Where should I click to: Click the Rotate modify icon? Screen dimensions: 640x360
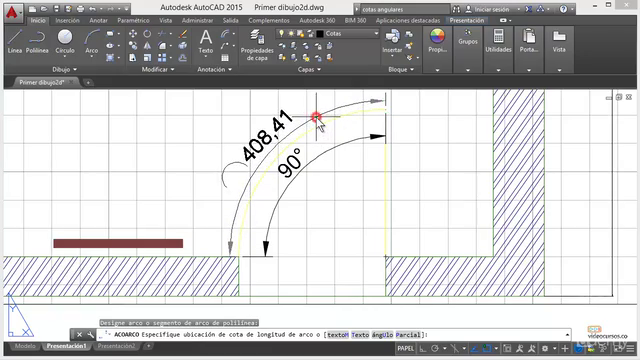tap(147, 34)
